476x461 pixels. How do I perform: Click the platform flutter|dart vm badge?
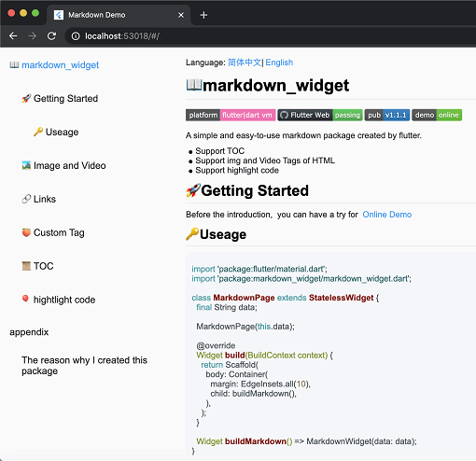click(x=231, y=115)
